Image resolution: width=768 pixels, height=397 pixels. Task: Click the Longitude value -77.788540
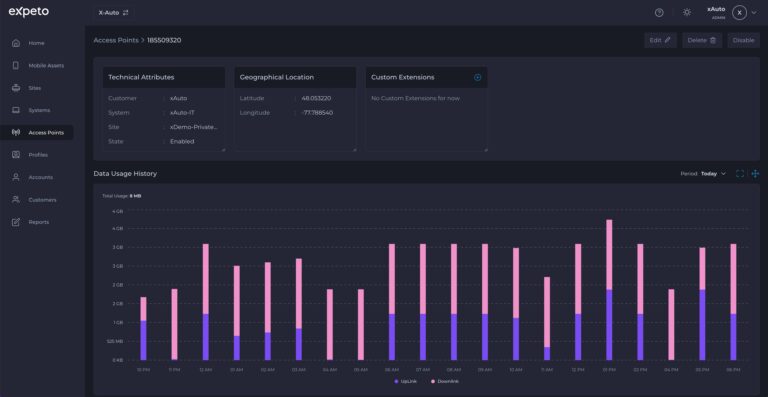[317, 113]
